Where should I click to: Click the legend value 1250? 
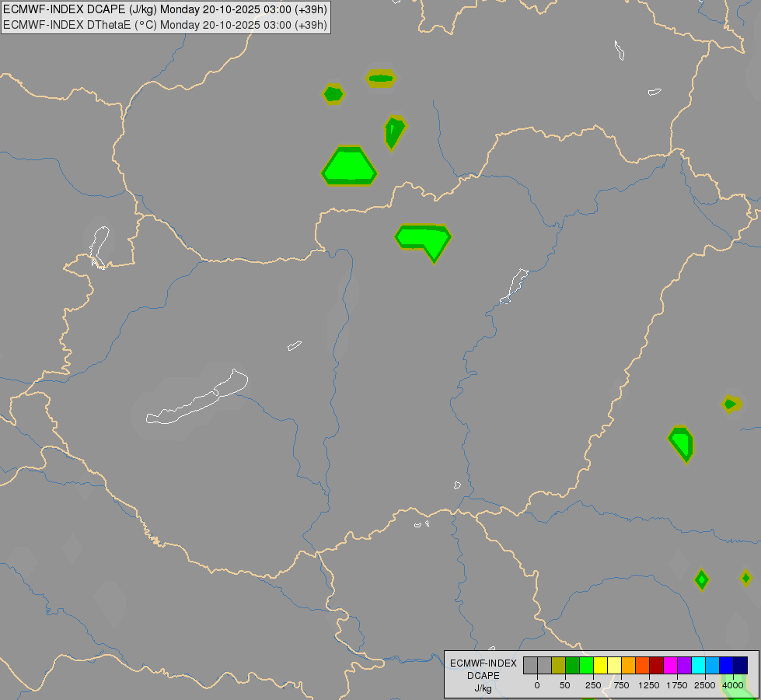point(649,685)
